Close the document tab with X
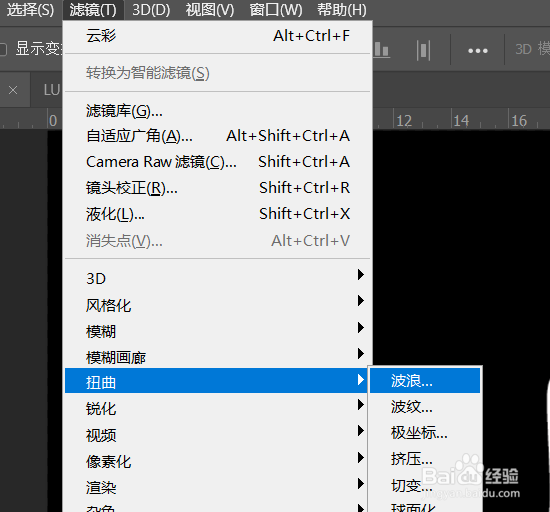This screenshot has width=550, height=512. (13, 90)
